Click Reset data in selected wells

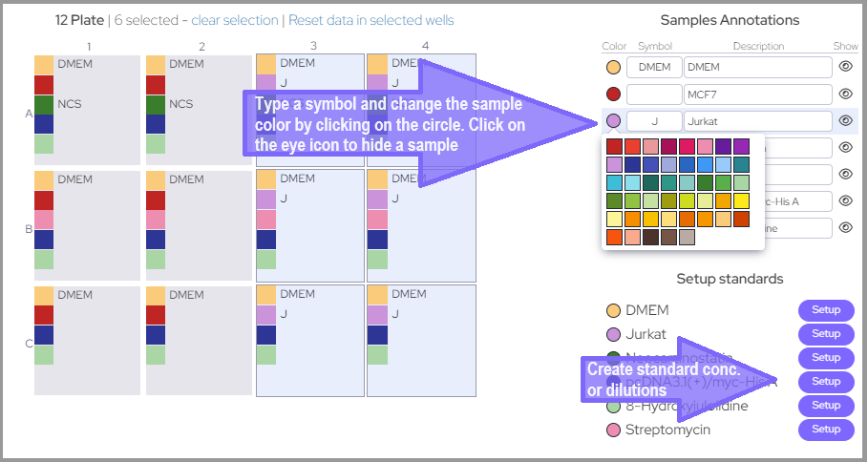point(370,20)
